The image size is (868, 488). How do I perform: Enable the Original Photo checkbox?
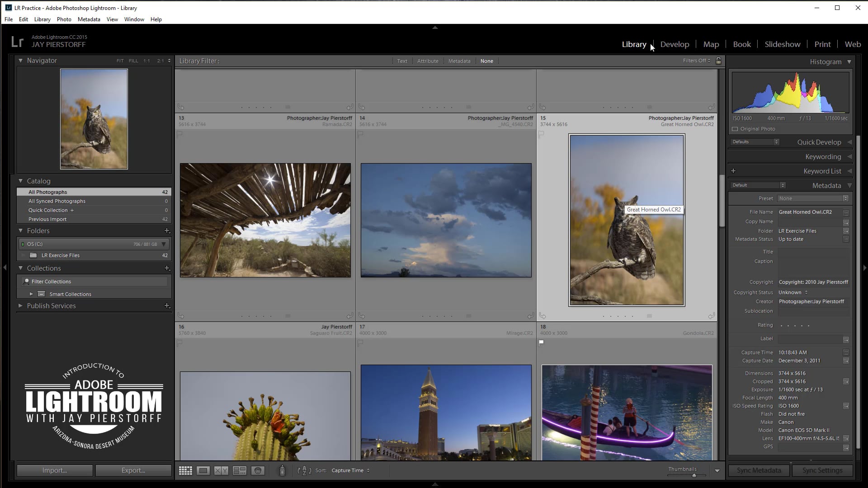pyautogui.click(x=735, y=129)
